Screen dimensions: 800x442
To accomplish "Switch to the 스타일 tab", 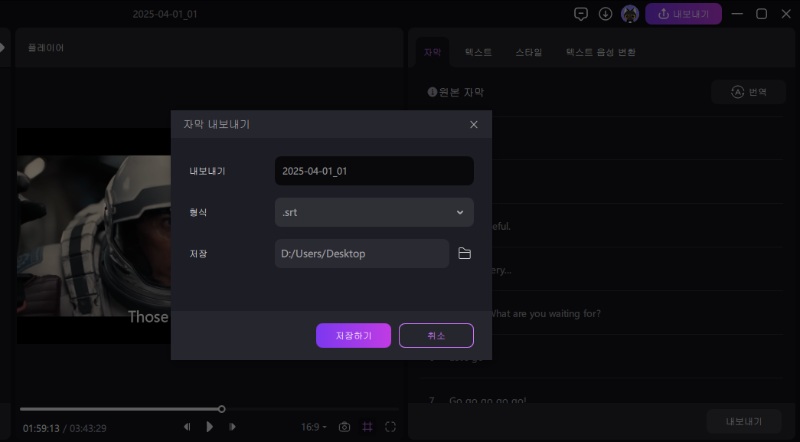I will point(529,52).
